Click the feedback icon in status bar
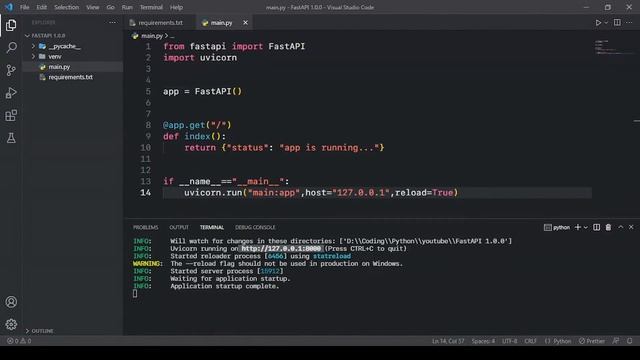 pos(616,341)
